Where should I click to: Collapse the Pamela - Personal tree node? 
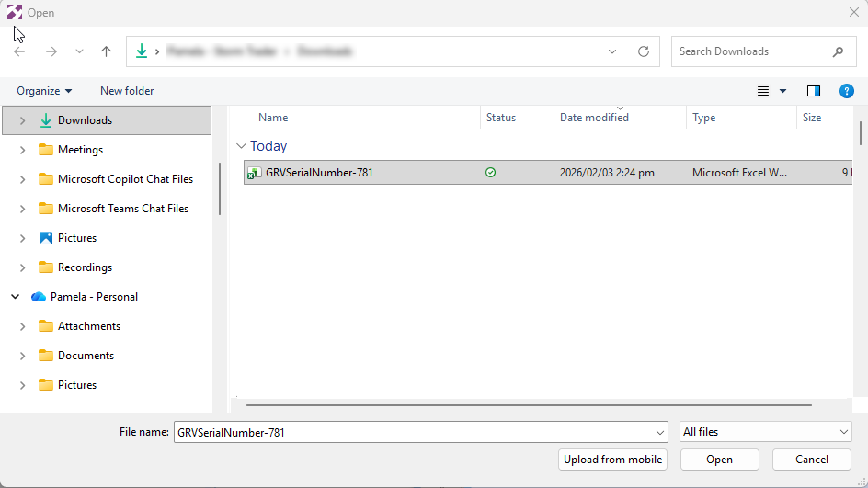coord(16,297)
